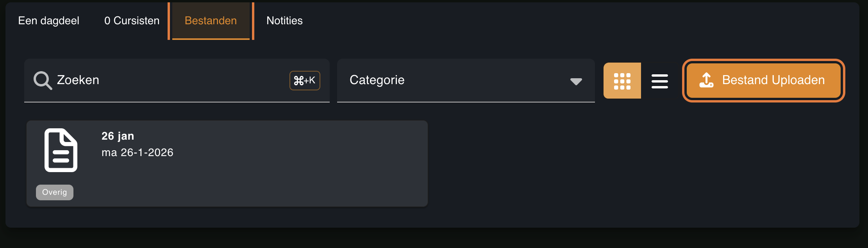The width and height of the screenshot is (868, 248).
Task: Switch to list view layout
Action: tap(659, 81)
